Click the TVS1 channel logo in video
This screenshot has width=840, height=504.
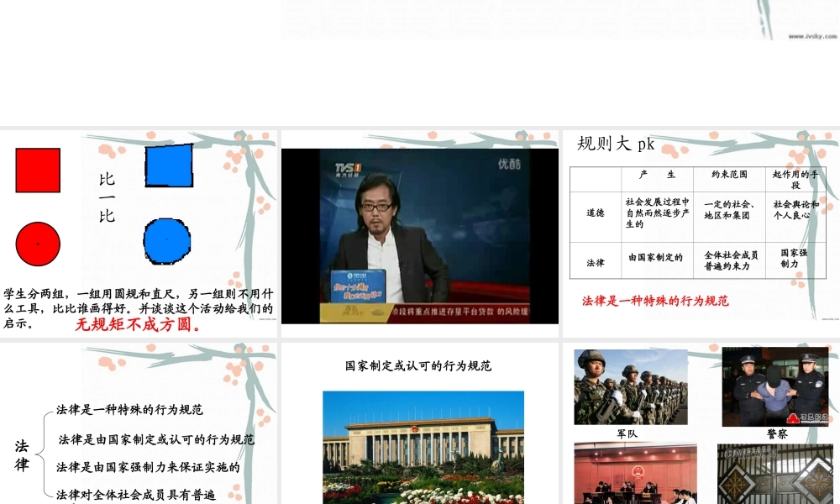tap(349, 170)
